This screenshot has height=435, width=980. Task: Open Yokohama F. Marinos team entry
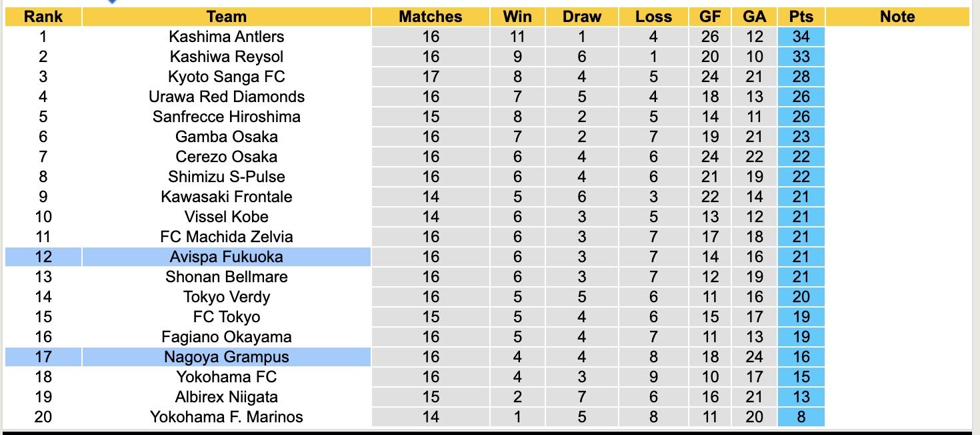coord(227,417)
